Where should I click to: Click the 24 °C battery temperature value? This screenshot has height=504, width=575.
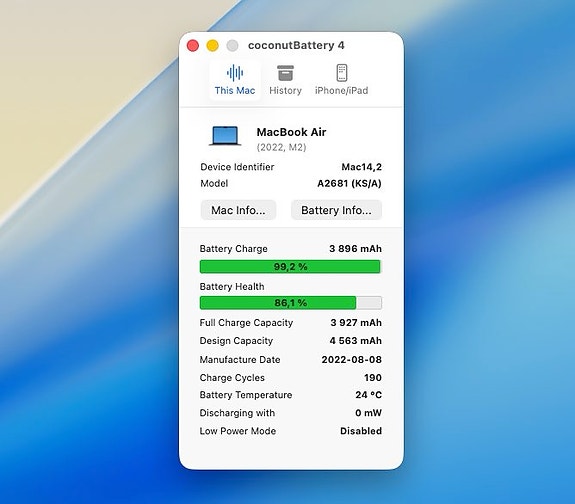click(369, 395)
